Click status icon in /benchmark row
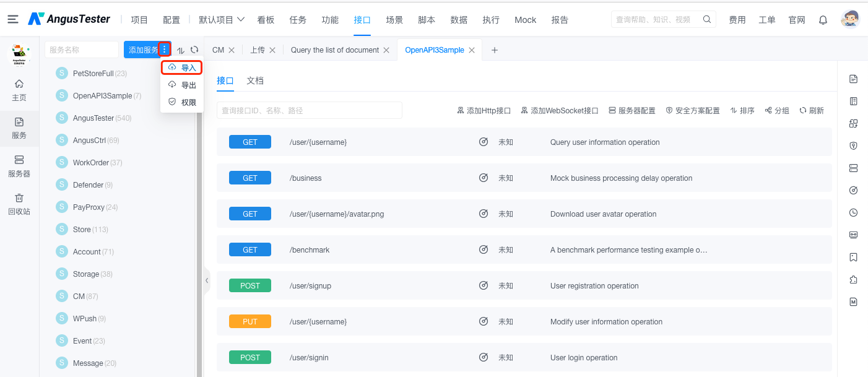The height and width of the screenshot is (377, 868). 484,250
